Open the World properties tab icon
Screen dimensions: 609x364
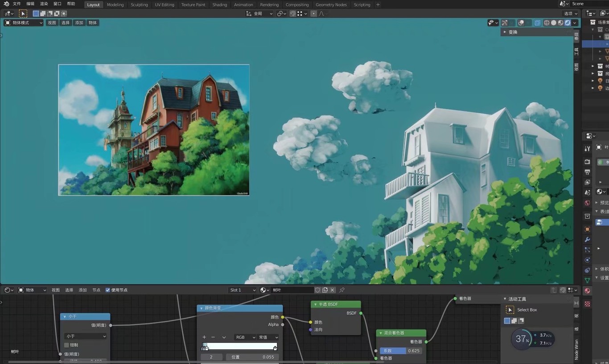click(587, 203)
